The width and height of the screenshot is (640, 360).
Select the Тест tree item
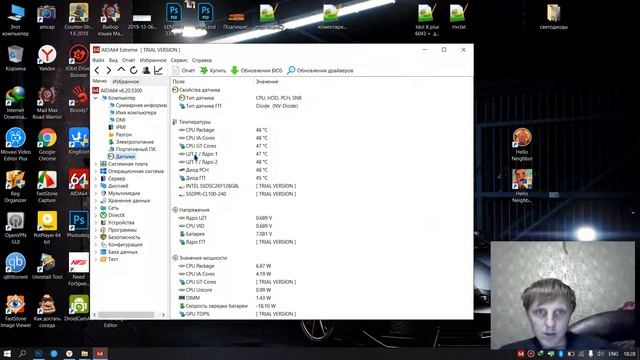(x=109, y=259)
